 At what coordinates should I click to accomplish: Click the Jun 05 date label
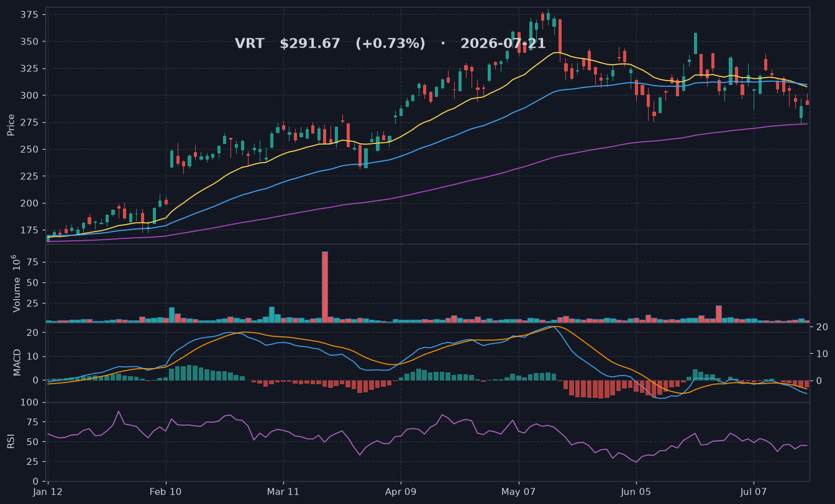(x=636, y=490)
